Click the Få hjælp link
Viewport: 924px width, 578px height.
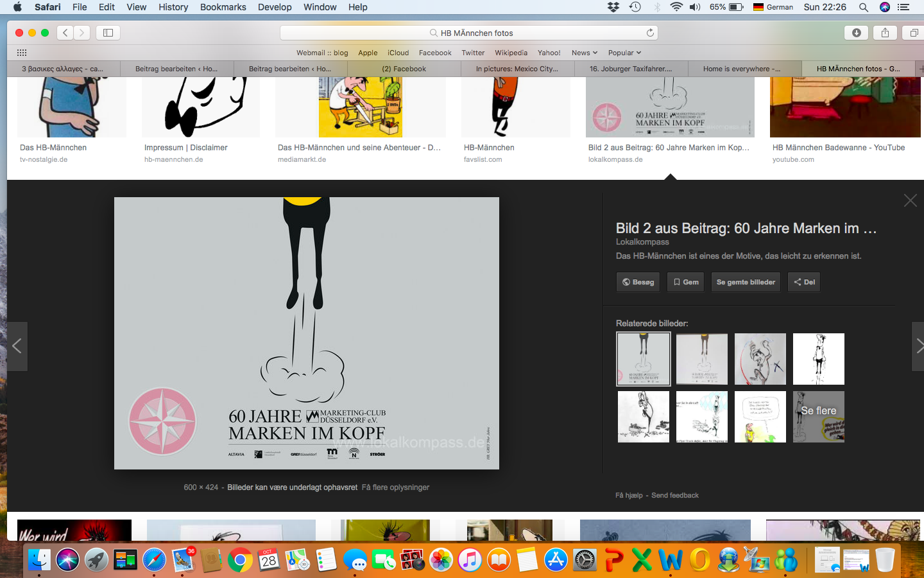coord(629,495)
